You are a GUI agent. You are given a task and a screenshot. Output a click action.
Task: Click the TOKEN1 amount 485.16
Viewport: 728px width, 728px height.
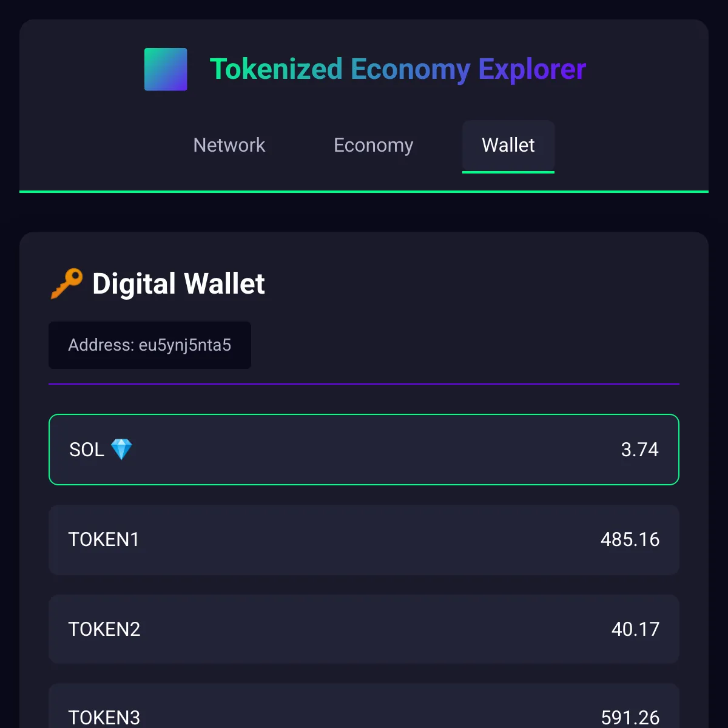point(630,539)
